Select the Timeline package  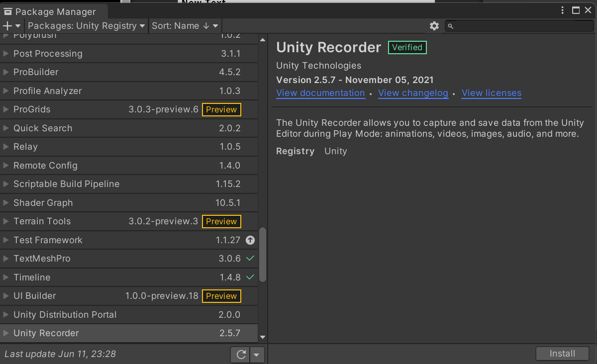129,277
